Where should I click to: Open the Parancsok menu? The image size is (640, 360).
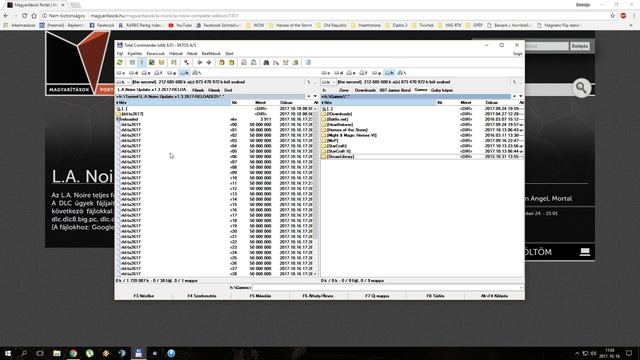coord(156,53)
